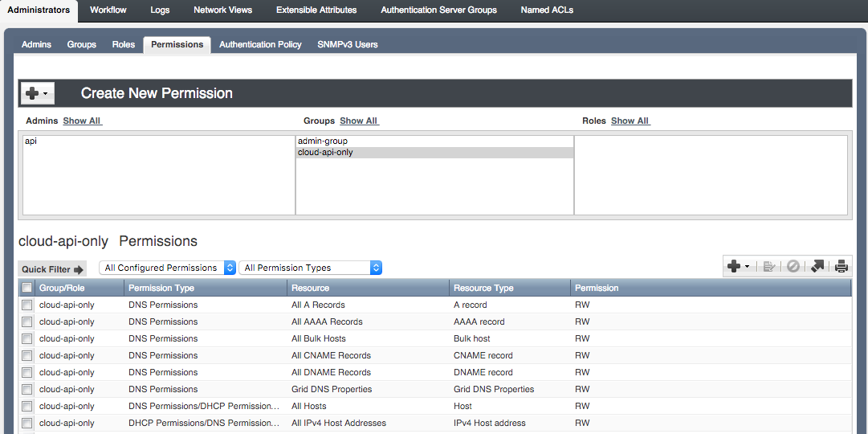Open the add dropdown arrow in Create New Permission bar
The height and width of the screenshot is (434, 868).
[x=46, y=94]
